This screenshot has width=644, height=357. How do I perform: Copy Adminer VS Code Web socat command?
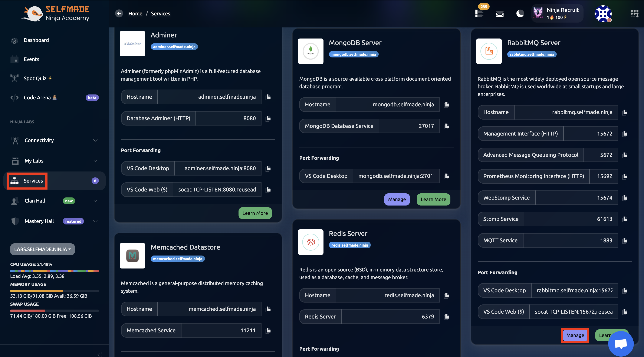tap(268, 190)
